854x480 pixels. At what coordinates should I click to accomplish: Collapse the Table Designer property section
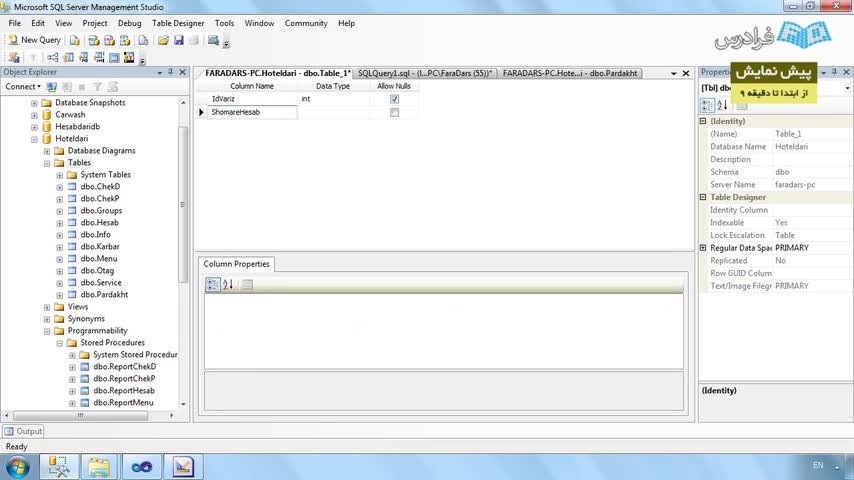703,197
